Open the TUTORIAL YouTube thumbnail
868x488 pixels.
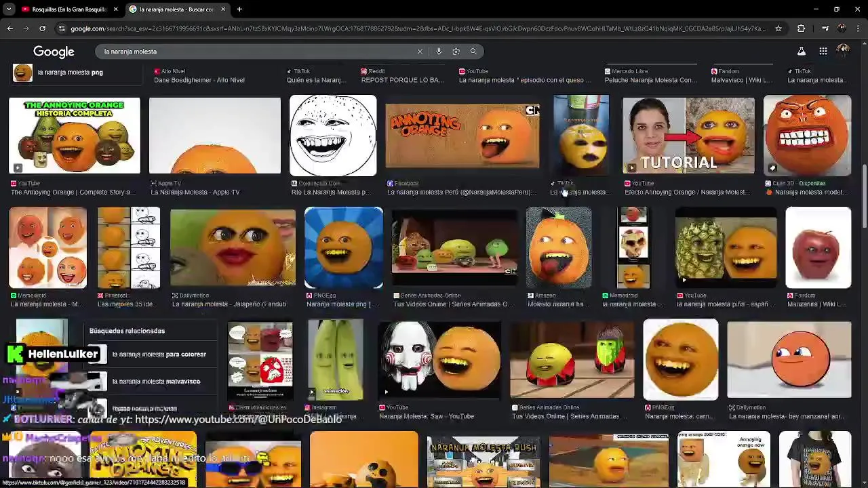(x=688, y=136)
